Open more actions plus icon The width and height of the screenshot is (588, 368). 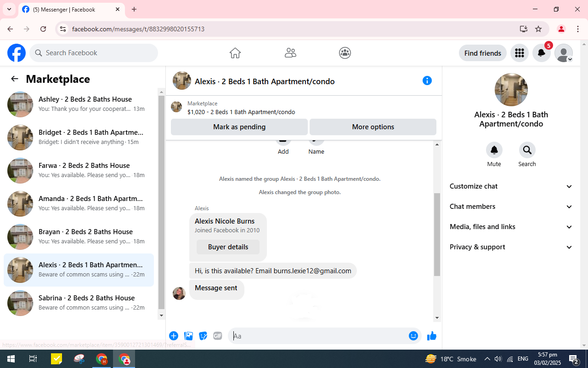pyautogui.click(x=174, y=336)
